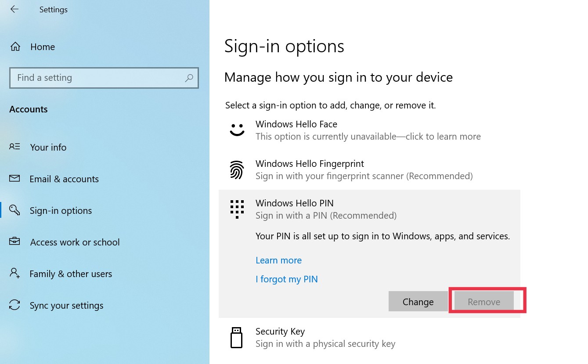This screenshot has height=364, width=588.
Task: Click the Windows Hello PIN keypad icon
Action: (x=237, y=209)
